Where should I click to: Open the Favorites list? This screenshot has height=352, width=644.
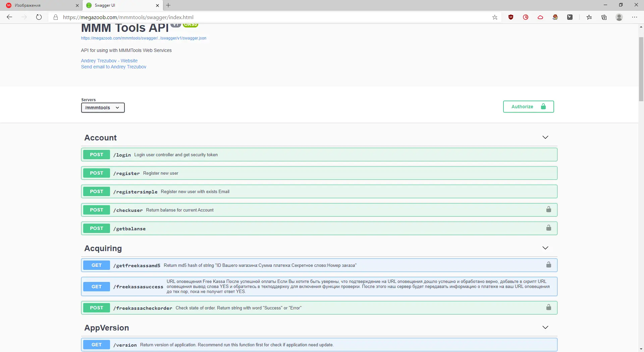[589, 17]
